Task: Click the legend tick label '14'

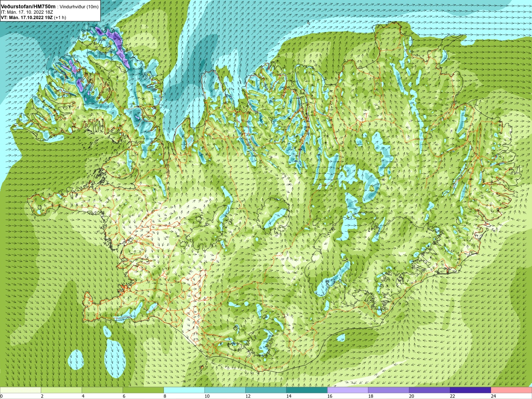Action: [288, 396]
